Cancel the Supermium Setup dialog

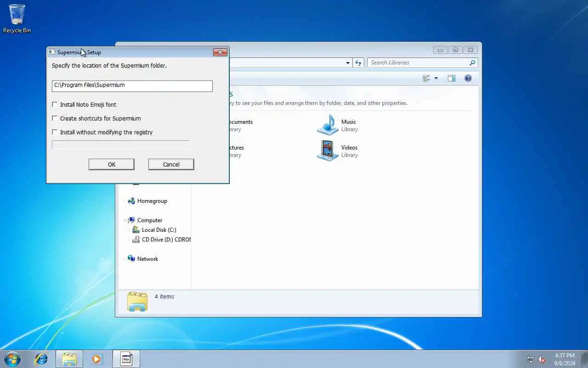[171, 164]
